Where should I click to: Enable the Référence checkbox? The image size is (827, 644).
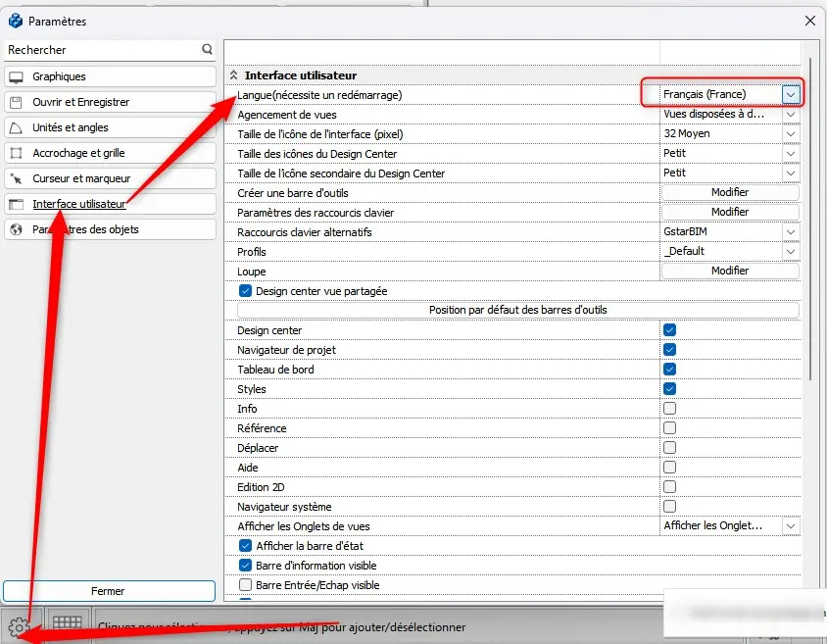(669, 427)
